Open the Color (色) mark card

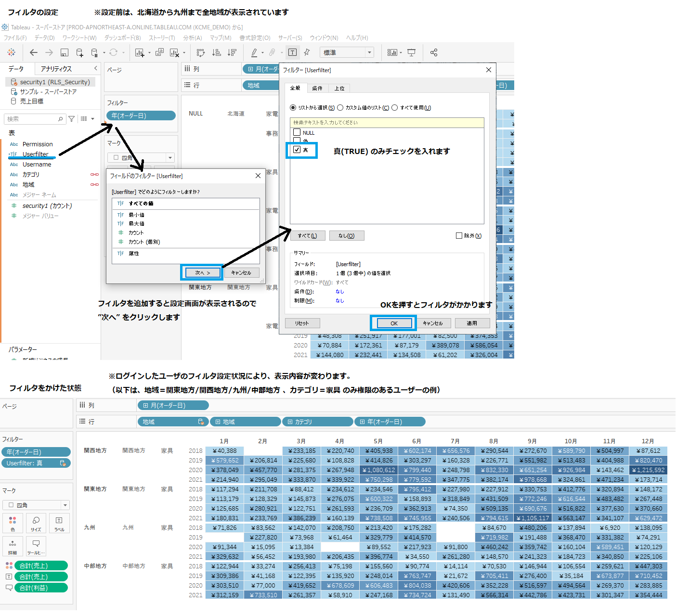(x=13, y=523)
